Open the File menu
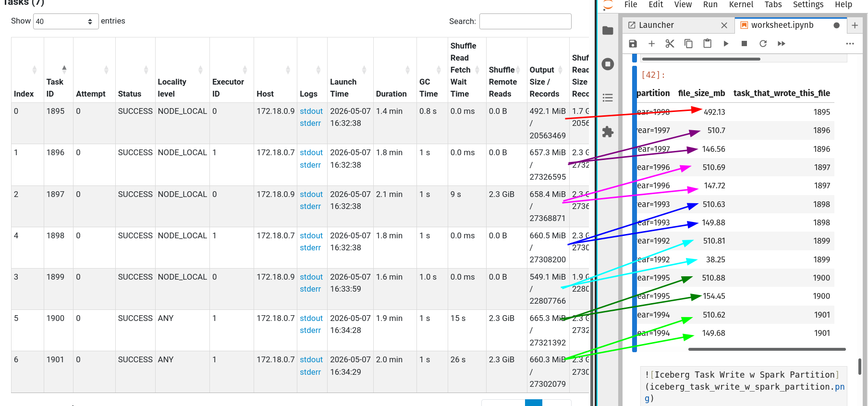868x406 pixels. pyautogui.click(x=631, y=4)
